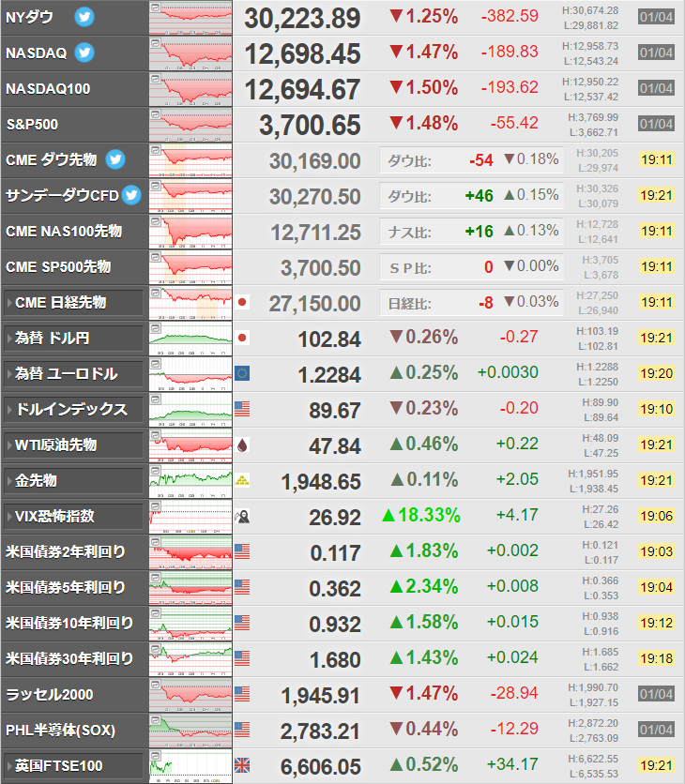Expand the 金先物 row
The image size is (685, 784).
[x=73, y=480]
